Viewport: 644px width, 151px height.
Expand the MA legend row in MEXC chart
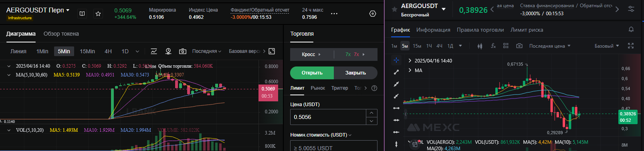[x=410, y=70]
